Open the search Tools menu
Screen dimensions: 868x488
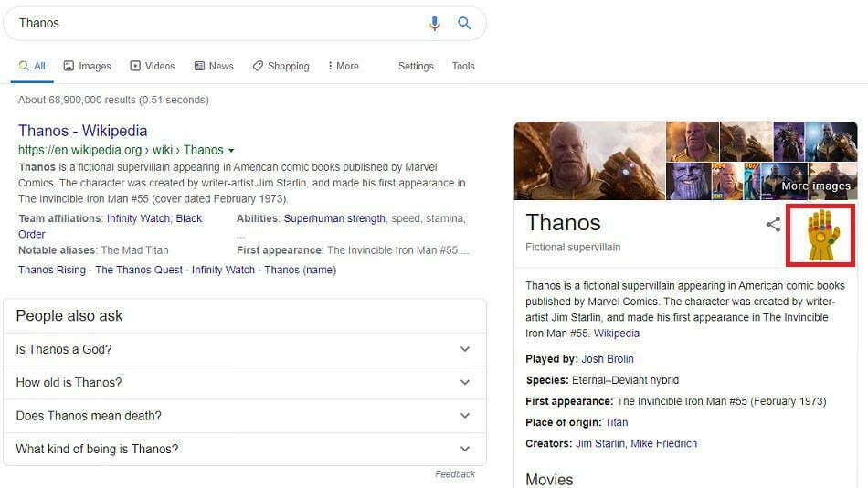click(463, 66)
